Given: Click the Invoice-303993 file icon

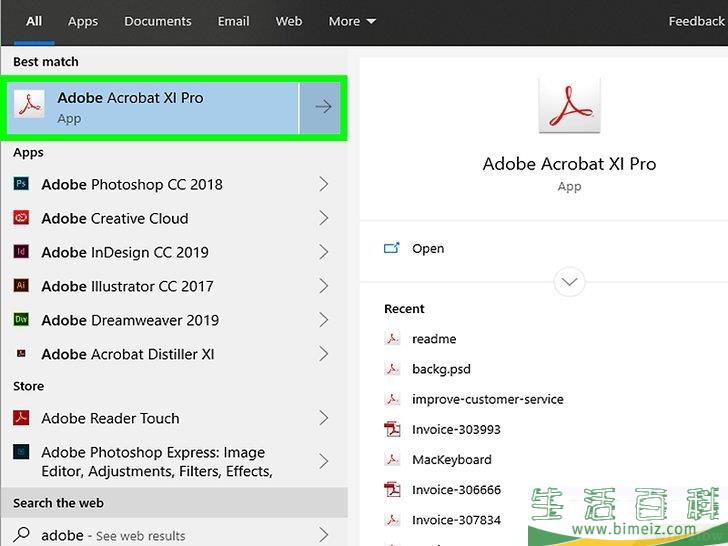Looking at the screenshot, I should 392,429.
